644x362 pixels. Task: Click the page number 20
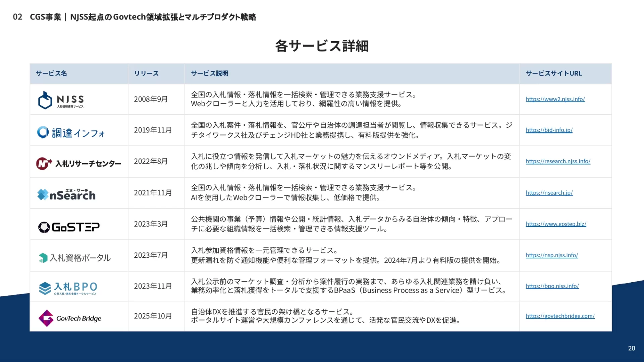coord(631,348)
